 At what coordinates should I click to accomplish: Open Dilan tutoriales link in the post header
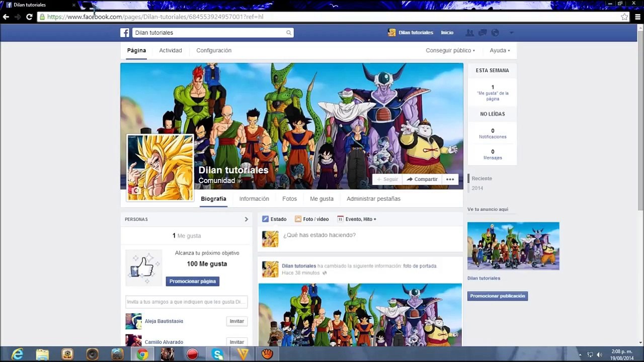pos(299,266)
